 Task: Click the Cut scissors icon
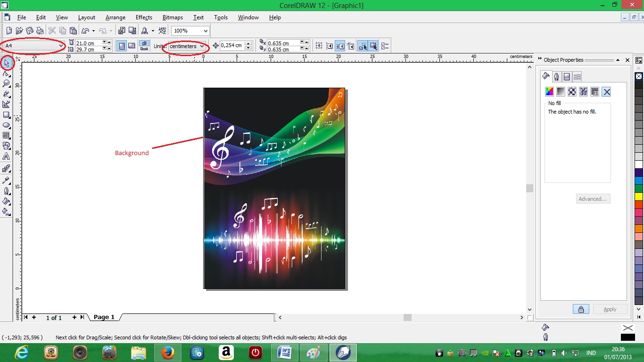pyautogui.click(x=52, y=31)
